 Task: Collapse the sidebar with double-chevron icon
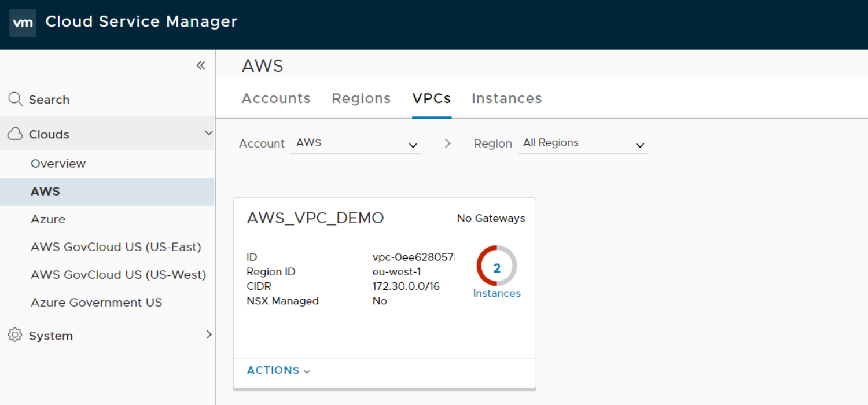[x=201, y=65]
